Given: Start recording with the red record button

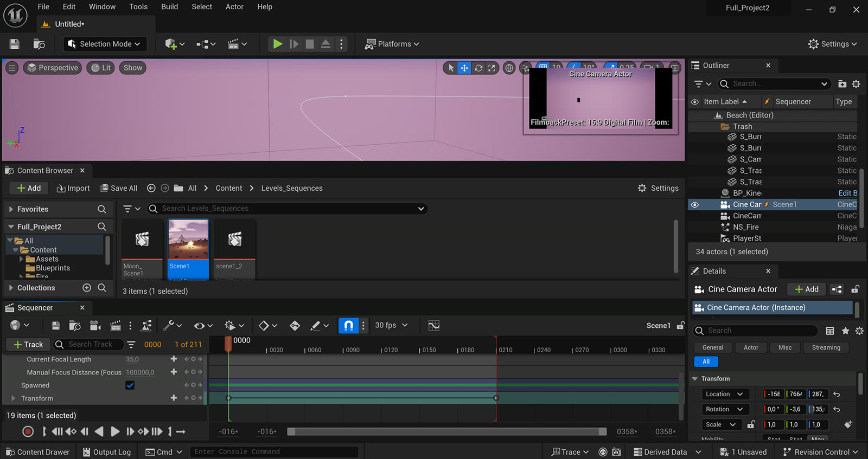Looking at the screenshot, I should 28,431.
